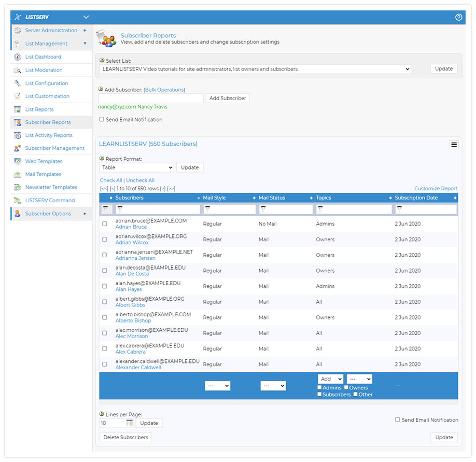Click the table icon in Lines per Page field
This screenshot has width=476, height=462.
(129, 423)
